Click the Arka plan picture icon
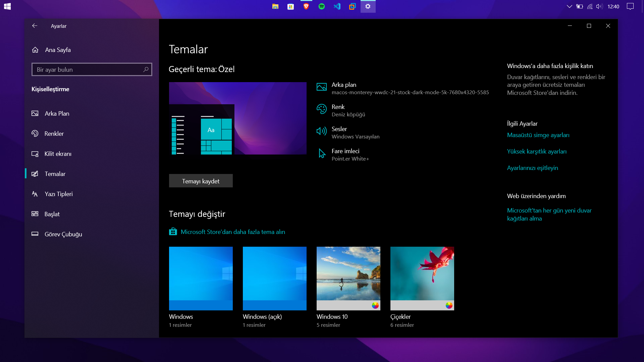The height and width of the screenshot is (362, 644). [321, 87]
